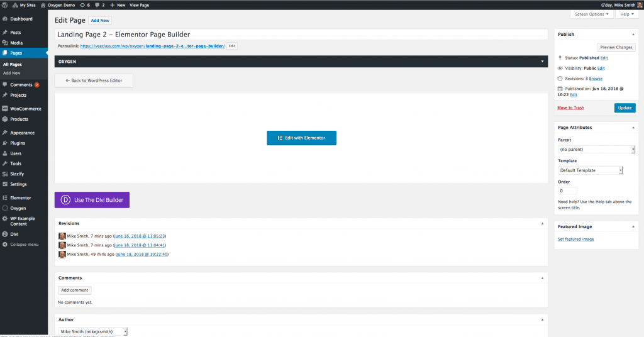Screen dimensions: 644x337
Task: Click the page title input field
Action: (301, 35)
